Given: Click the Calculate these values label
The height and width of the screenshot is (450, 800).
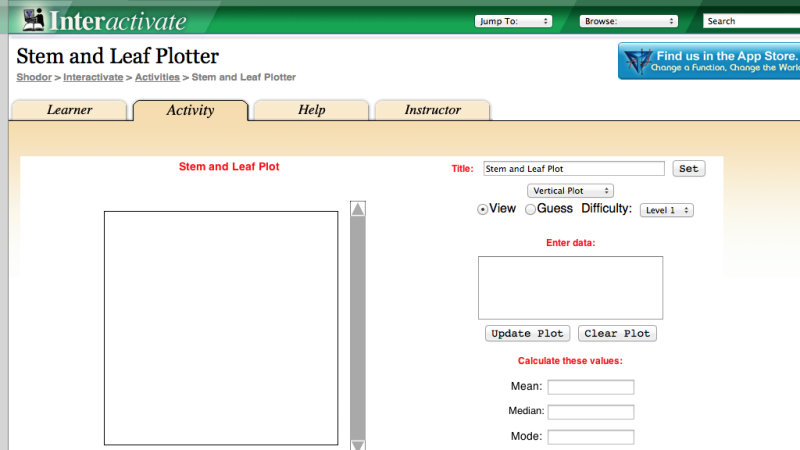Looking at the screenshot, I should click(570, 361).
